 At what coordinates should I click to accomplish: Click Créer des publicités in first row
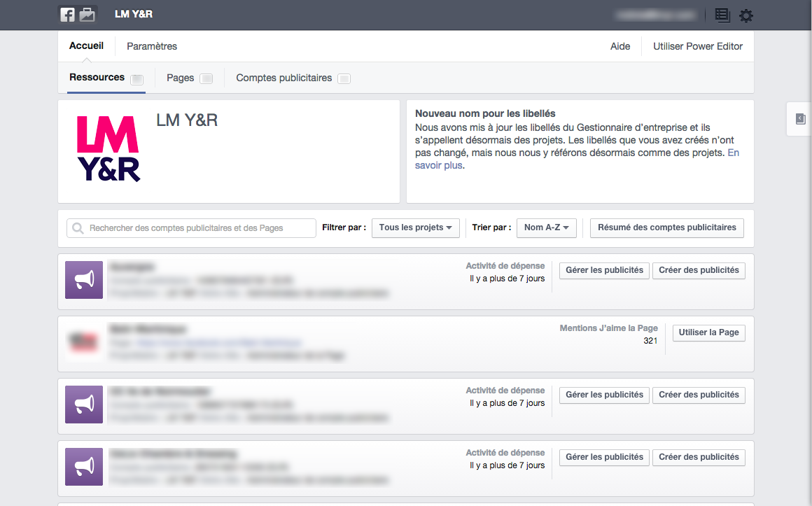tap(699, 270)
